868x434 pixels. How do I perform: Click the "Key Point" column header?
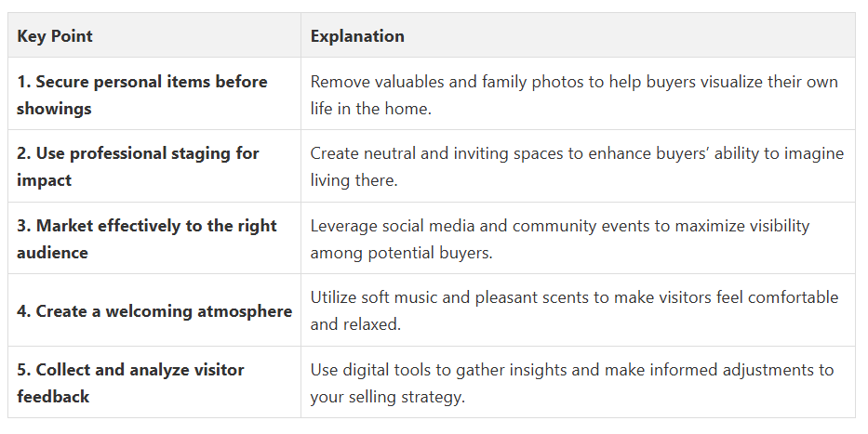coord(55,37)
